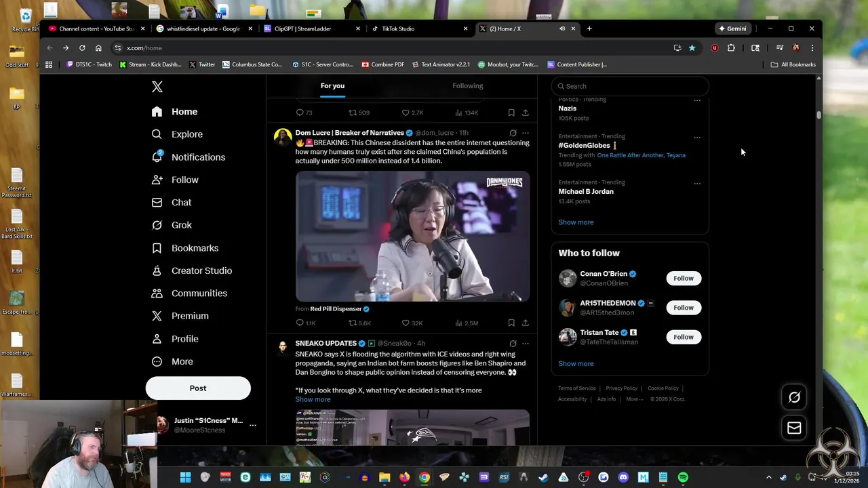Viewport: 868px width, 488px height.
Task: Toggle bookmark star in address bar
Action: click(692, 48)
